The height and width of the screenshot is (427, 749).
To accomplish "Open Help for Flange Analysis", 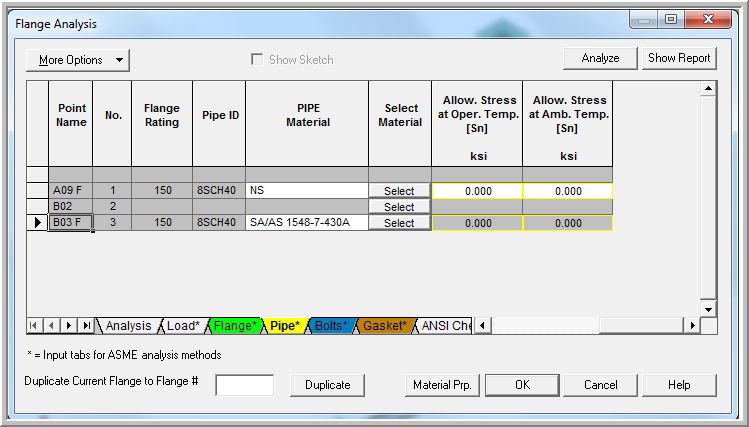I will click(x=679, y=385).
